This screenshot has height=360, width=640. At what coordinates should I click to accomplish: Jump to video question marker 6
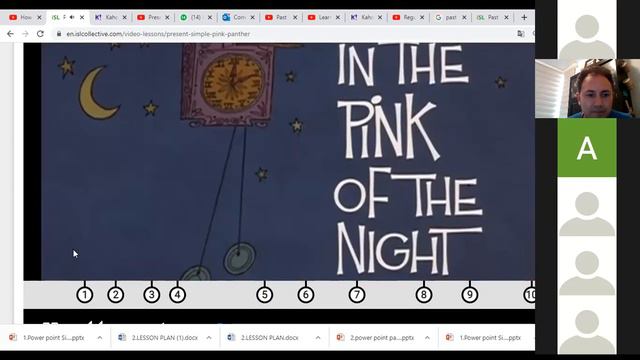[x=306, y=295]
